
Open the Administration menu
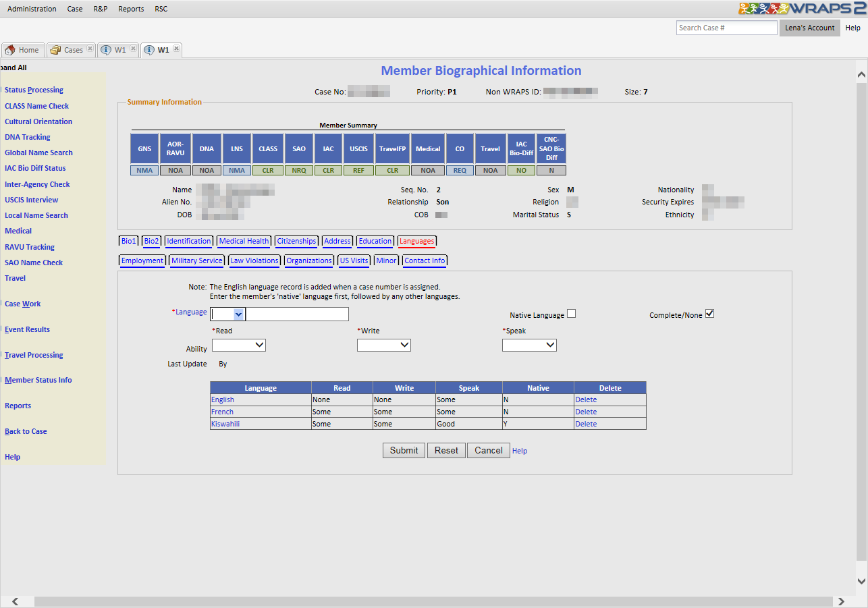click(32, 9)
